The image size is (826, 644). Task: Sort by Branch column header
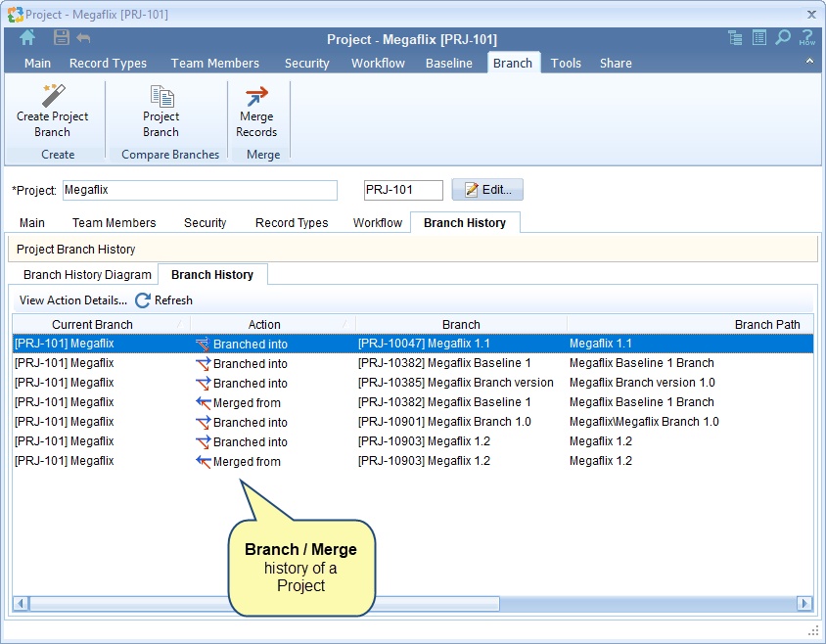pyautogui.click(x=461, y=325)
